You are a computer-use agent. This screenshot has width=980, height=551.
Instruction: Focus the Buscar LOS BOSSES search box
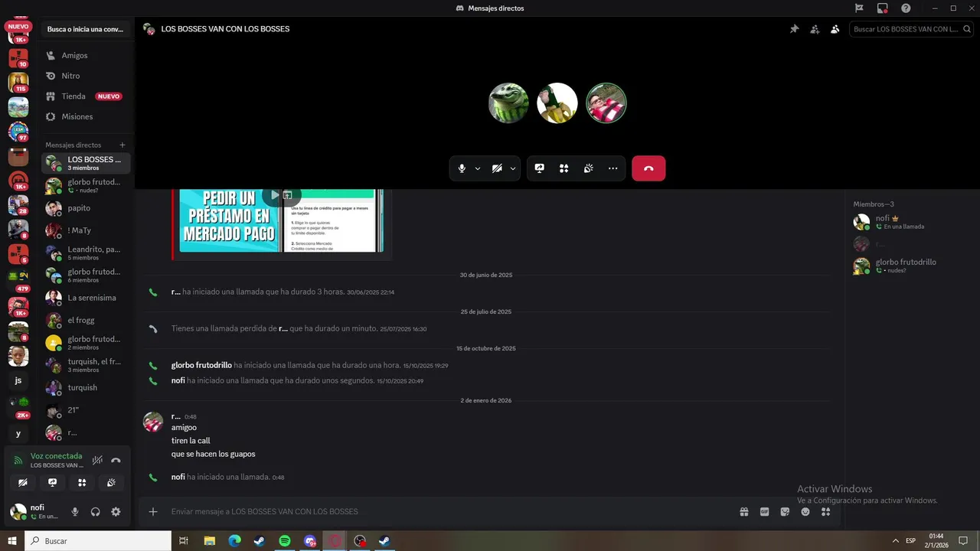pos(910,29)
